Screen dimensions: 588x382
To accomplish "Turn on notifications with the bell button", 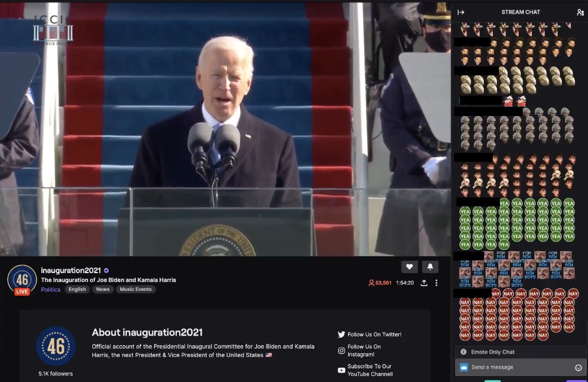I will pyautogui.click(x=430, y=267).
